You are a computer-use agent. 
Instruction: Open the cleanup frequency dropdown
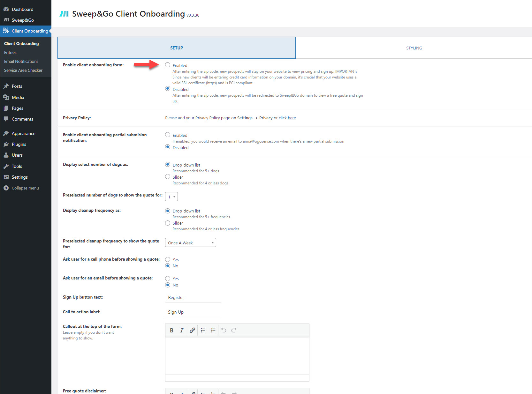(190, 243)
